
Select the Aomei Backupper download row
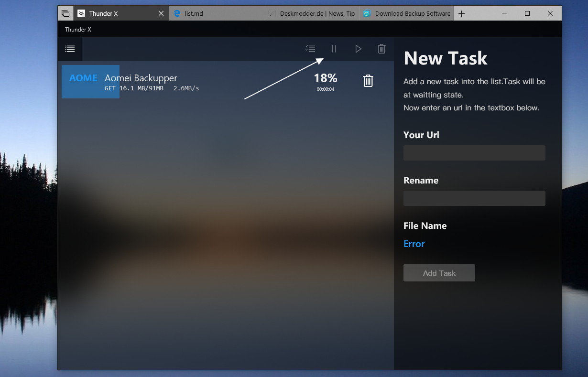point(225,82)
